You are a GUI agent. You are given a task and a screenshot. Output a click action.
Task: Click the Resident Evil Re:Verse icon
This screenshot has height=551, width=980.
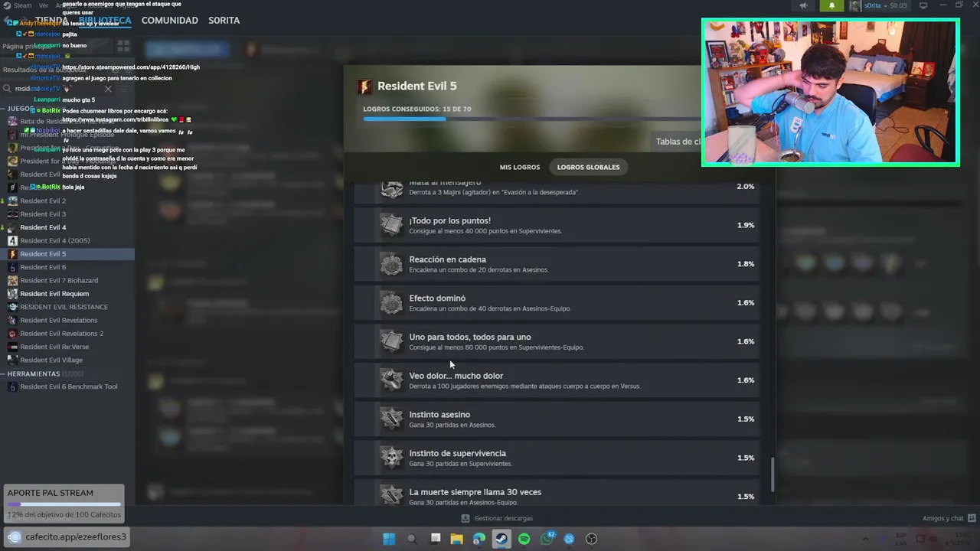pos(12,347)
